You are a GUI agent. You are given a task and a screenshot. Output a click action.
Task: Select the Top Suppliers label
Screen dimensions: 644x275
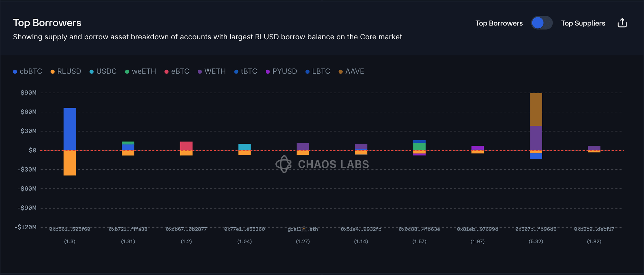tap(583, 23)
